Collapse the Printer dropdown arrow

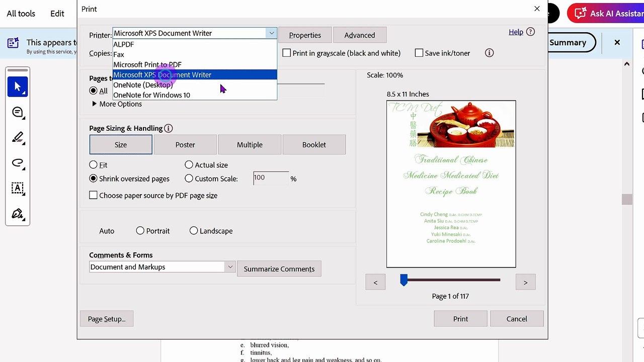[271, 33]
